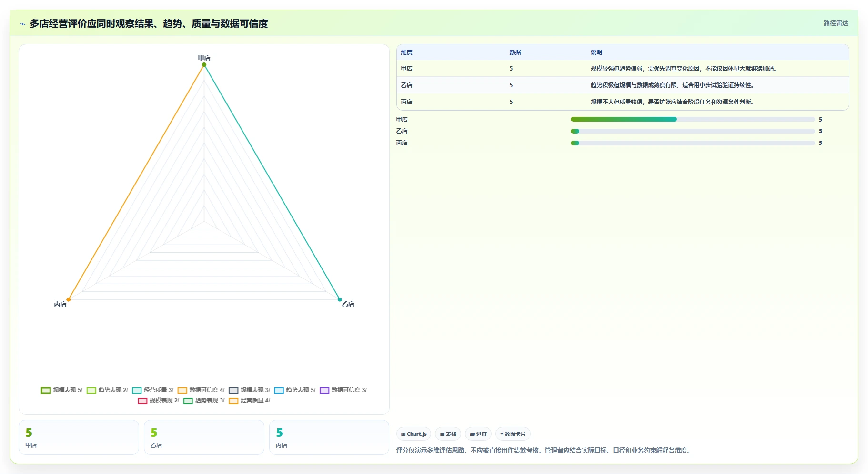Toggle the 趋势表现 2/ legend entry

click(107, 390)
